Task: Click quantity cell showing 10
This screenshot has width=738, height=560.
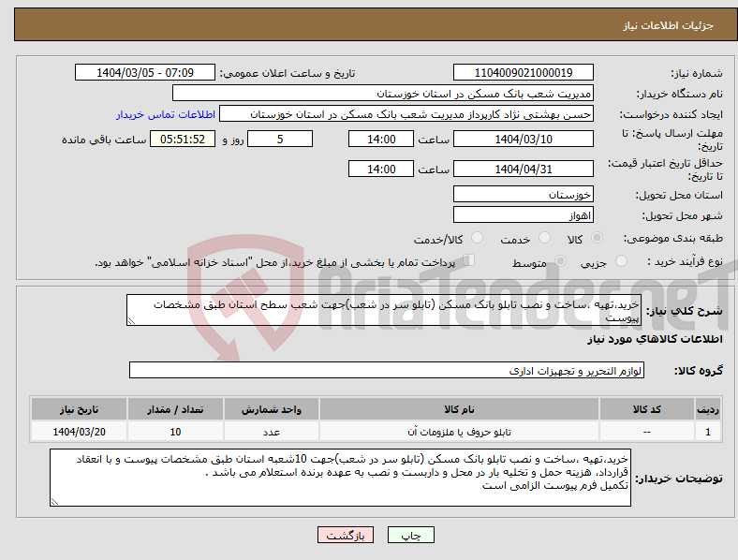Action: pyautogui.click(x=175, y=432)
